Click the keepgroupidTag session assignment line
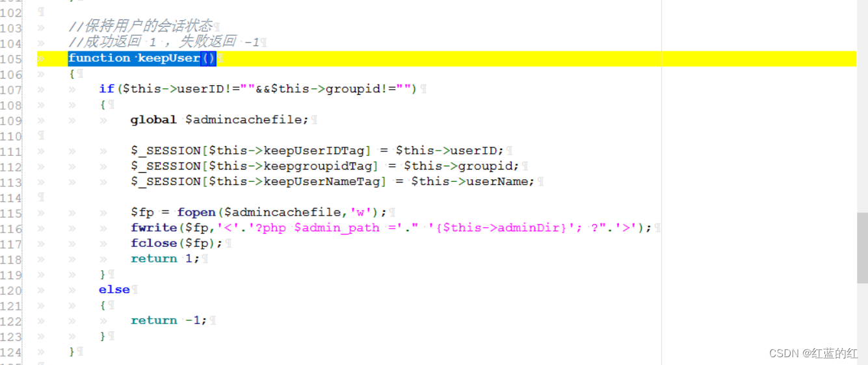 325,166
